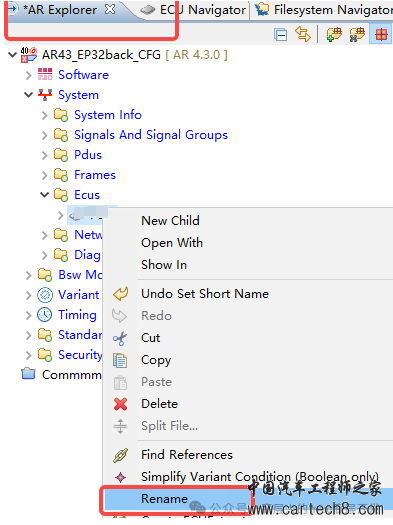The image size is (393, 525).
Task: Click the toolbar icon left of the red grid
Action: pos(357,34)
